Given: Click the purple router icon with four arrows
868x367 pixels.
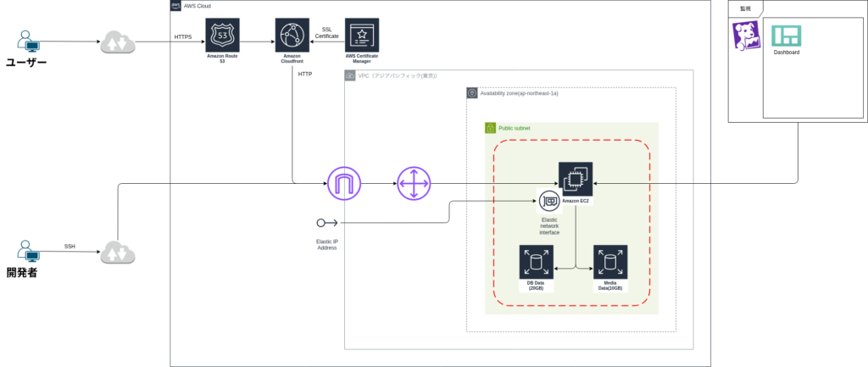Looking at the screenshot, I should [x=414, y=183].
